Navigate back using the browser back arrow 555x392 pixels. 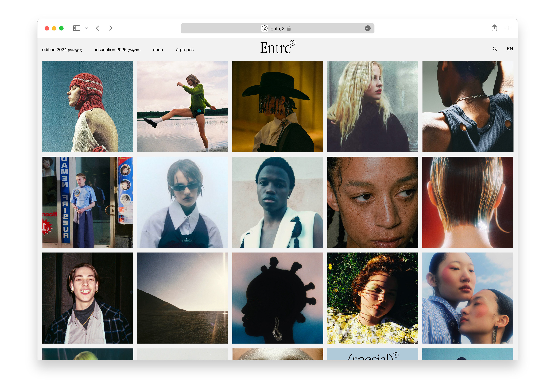point(98,28)
